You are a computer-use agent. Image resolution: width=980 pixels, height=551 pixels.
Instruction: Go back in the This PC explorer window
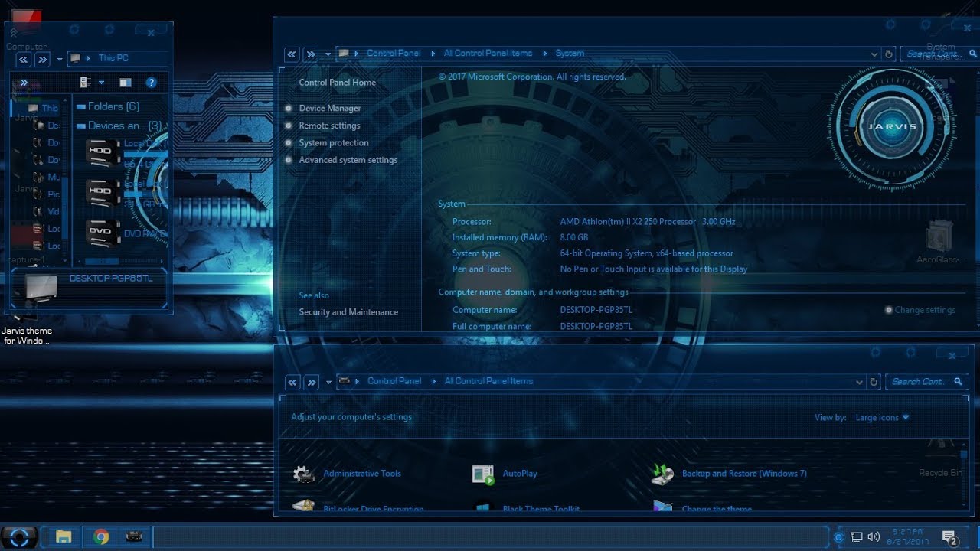pyautogui.click(x=24, y=59)
